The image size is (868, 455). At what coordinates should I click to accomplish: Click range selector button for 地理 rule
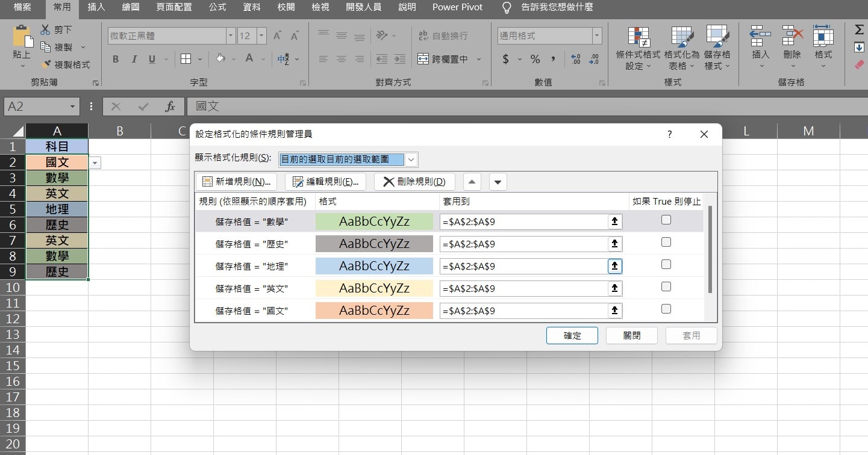[614, 266]
